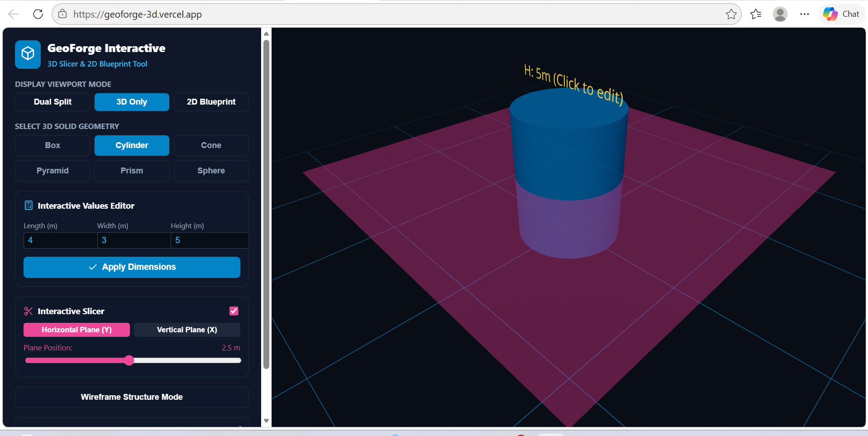
Task: Click the H: 5m height label in viewport
Action: [x=574, y=85]
